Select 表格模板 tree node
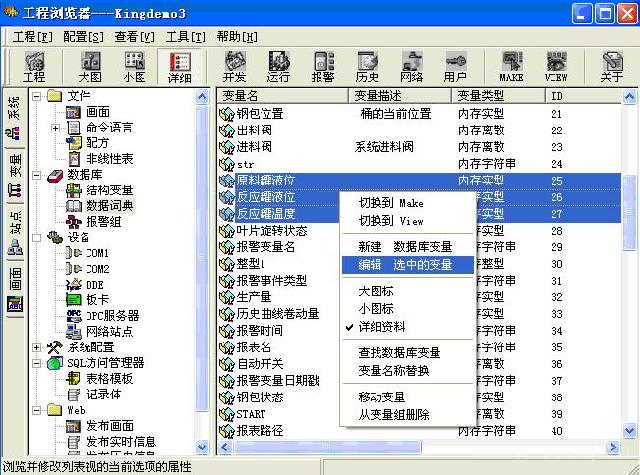The image size is (640, 475). [x=109, y=379]
